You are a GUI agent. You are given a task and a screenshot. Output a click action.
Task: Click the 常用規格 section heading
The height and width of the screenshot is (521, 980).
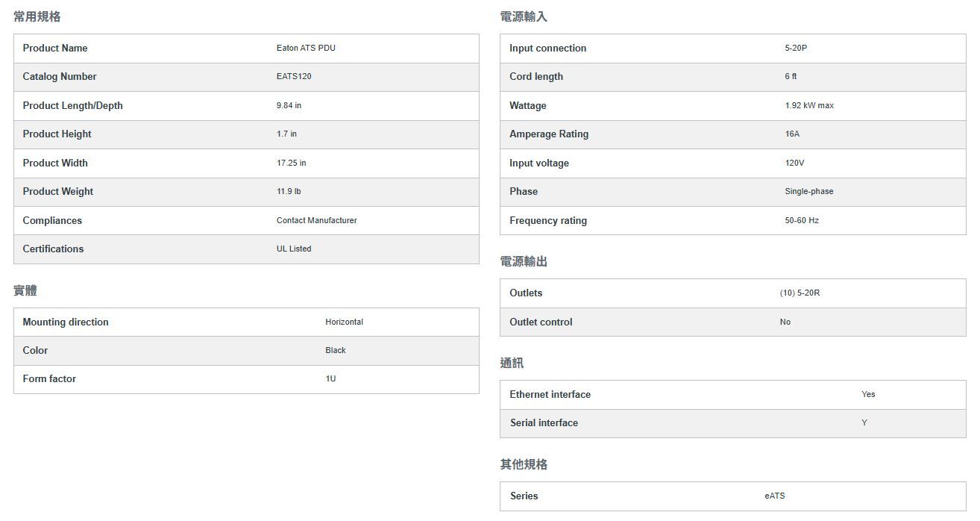[37, 16]
